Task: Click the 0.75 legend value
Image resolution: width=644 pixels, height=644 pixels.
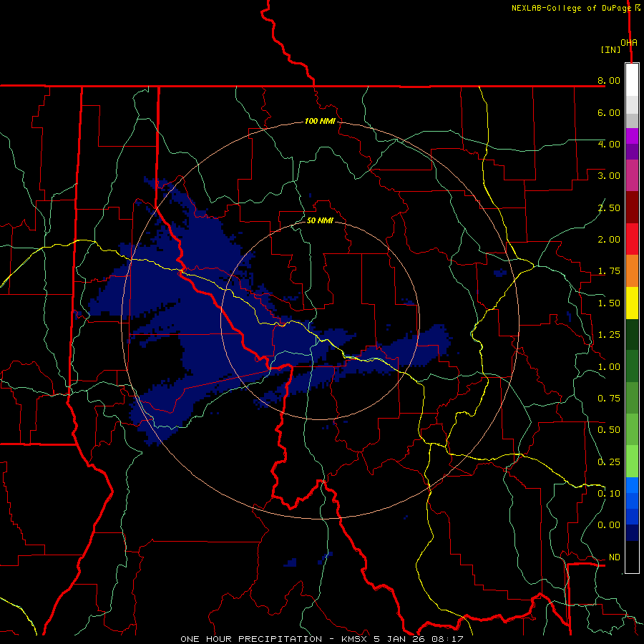Action: tap(609, 399)
